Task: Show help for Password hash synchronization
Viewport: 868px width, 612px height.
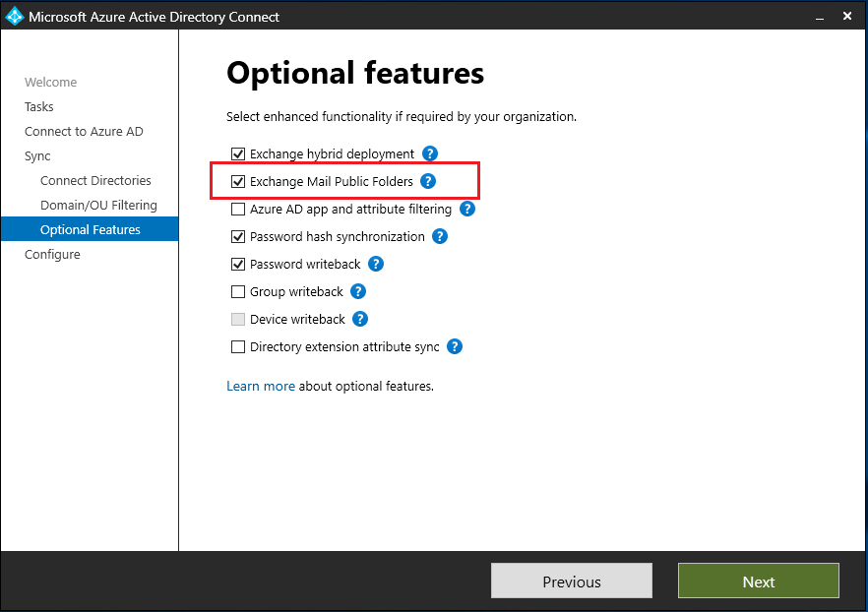Action: pyautogui.click(x=440, y=236)
